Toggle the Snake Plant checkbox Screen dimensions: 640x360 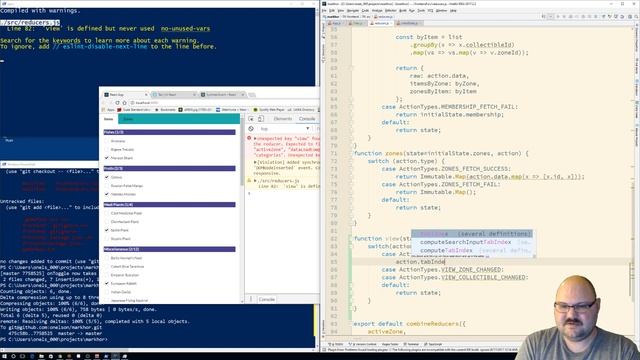click(x=107, y=239)
